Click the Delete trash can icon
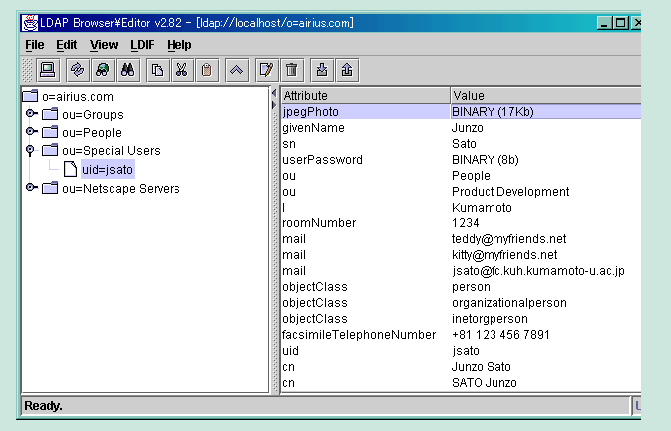The width and height of the screenshot is (671, 431). pyautogui.click(x=291, y=70)
